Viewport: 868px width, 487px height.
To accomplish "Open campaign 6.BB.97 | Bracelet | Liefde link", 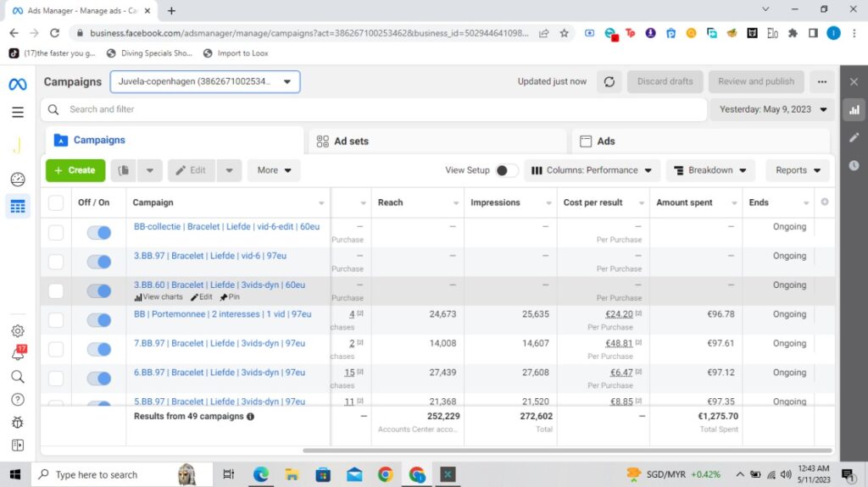I will (x=220, y=373).
